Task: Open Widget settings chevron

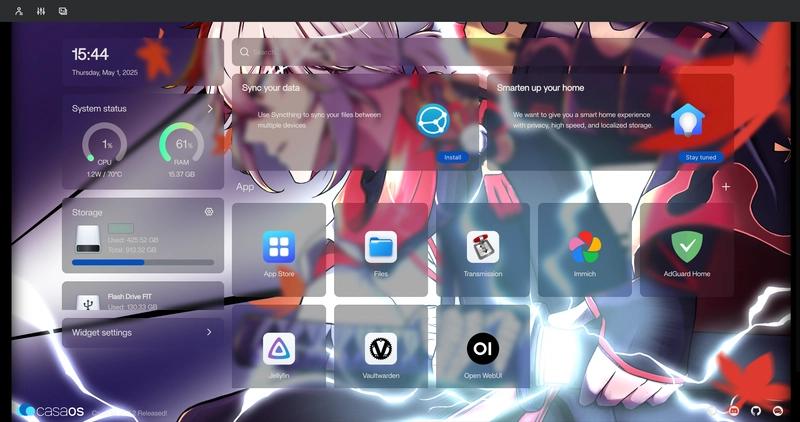Action: click(209, 332)
